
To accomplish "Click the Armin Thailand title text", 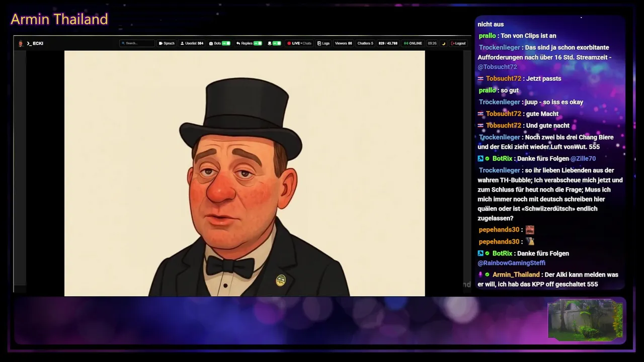I will coord(59,19).
